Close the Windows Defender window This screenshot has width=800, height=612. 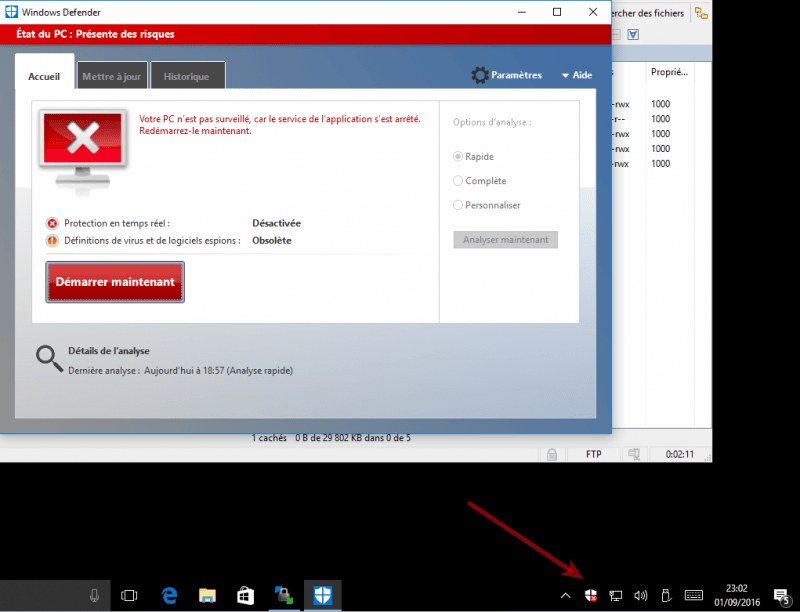(x=593, y=12)
